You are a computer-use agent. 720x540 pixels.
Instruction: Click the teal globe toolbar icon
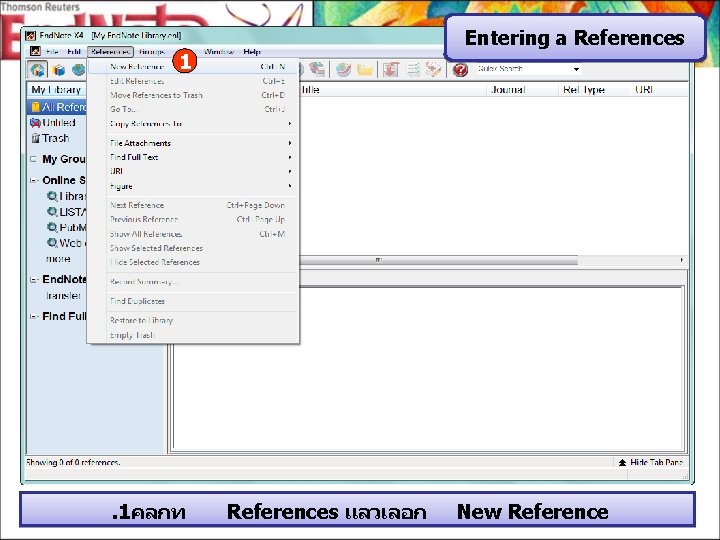coord(343,70)
